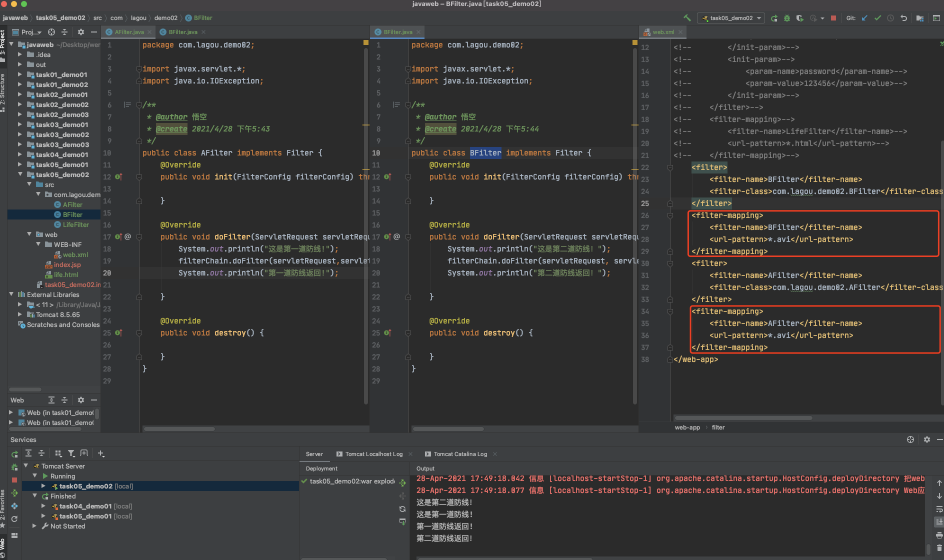Click the Rerun icon in main toolbar
The image size is (944, 560).
coord(774,18)
